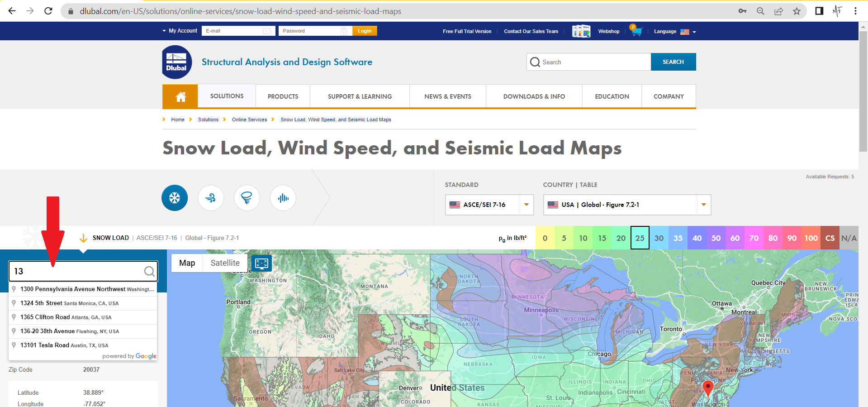Toggle the fullscreen map icon

pos(261,263)
